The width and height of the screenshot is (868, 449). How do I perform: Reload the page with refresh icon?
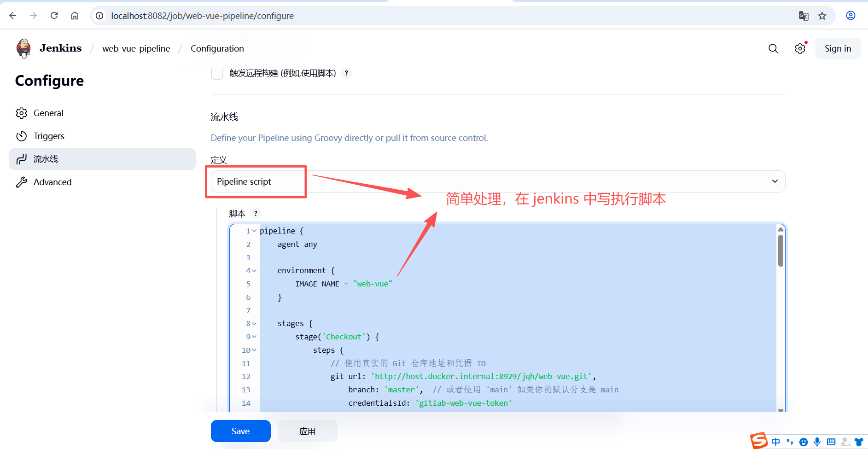54,16
